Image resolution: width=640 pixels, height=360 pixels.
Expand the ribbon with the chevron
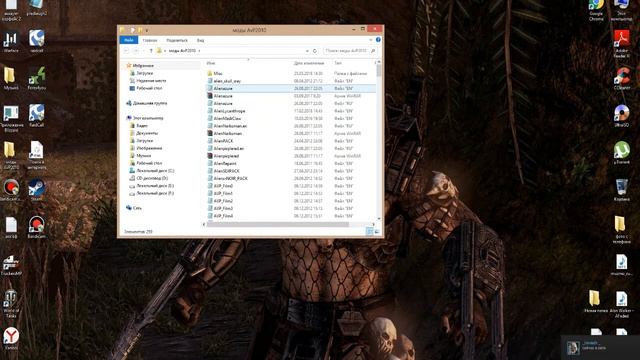coord(371,40)
